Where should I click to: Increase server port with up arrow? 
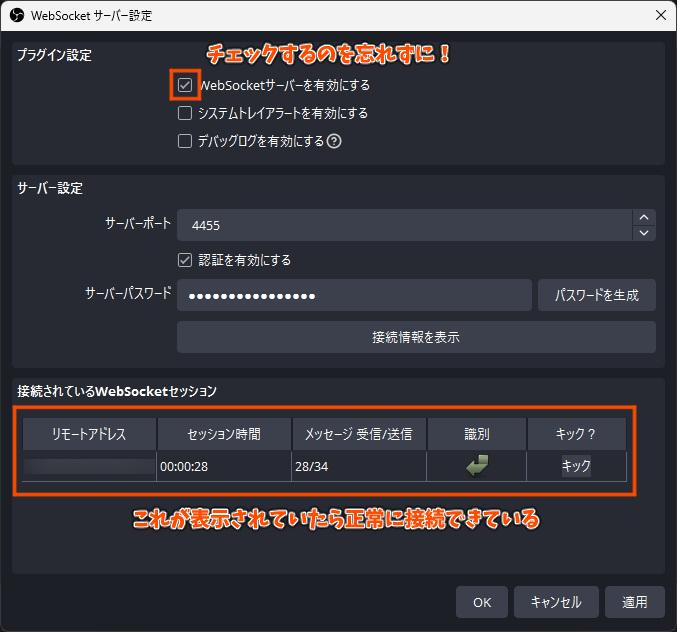pyautogui.click(x=644, y=217)
